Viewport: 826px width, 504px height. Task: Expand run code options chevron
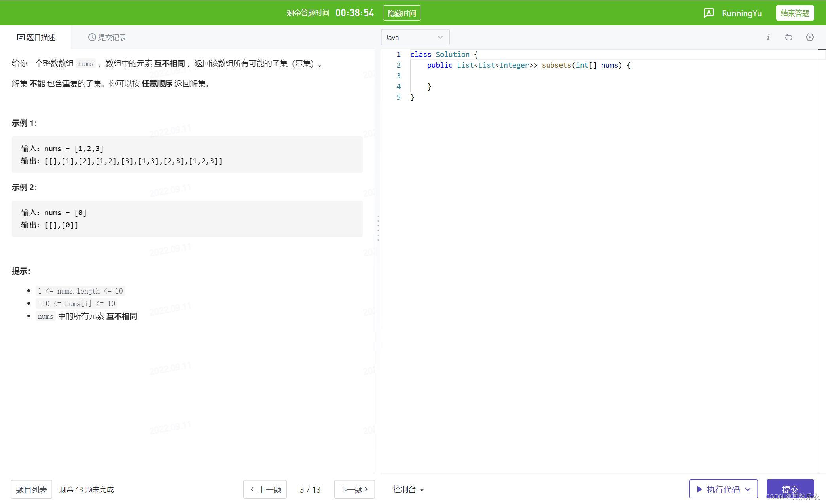[x=748, y=489]
